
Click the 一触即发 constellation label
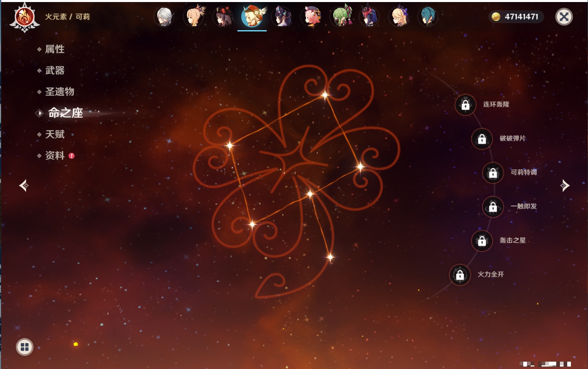click(524, 206)
